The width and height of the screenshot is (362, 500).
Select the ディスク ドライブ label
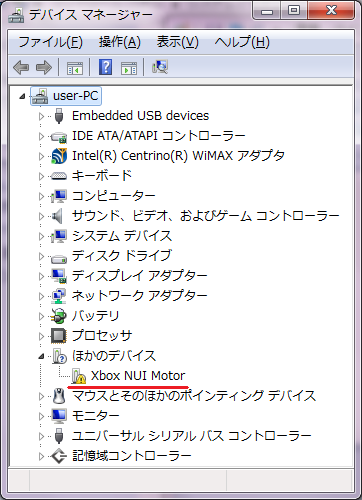pos(122,256)
